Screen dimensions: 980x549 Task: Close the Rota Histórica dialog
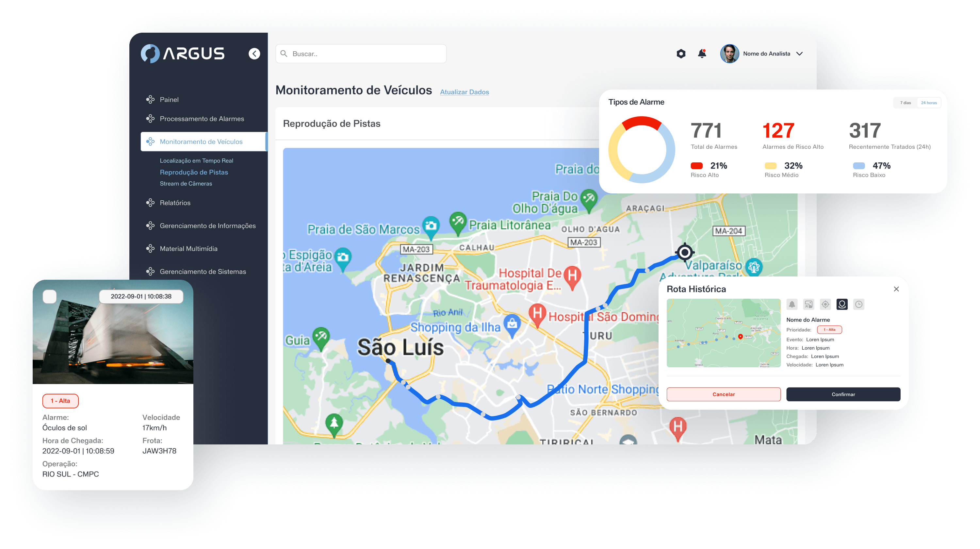896,289
